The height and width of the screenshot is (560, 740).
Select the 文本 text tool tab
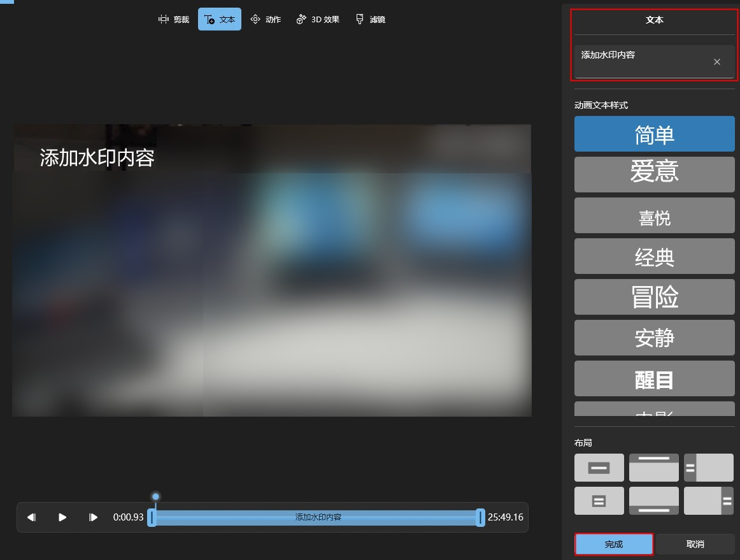pos(220,19)
